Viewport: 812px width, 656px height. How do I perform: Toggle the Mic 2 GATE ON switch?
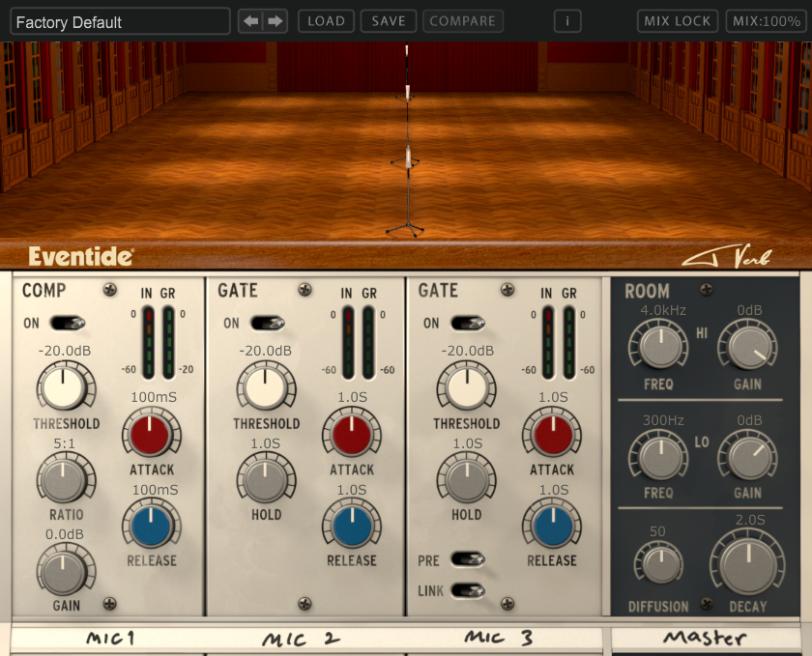pos(267,323)
